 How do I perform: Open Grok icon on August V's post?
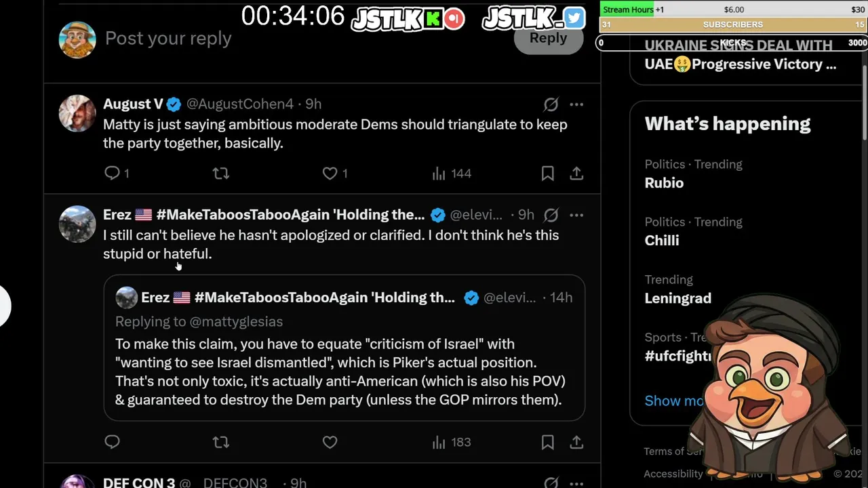[551, 104]
